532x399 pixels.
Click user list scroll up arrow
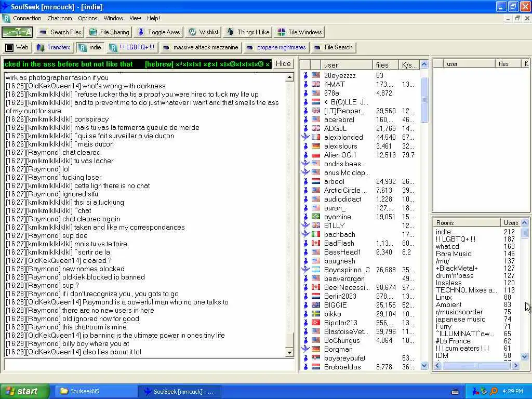(424, 64)
